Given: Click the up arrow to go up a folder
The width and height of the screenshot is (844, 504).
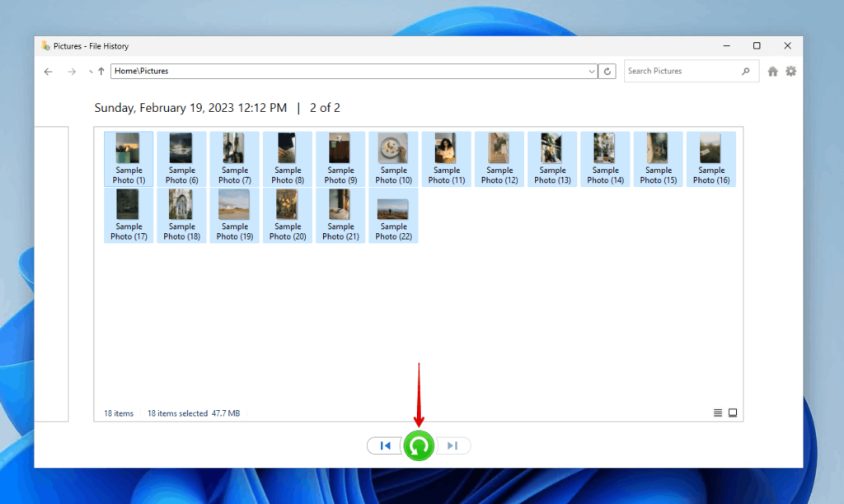Looking at the screenshot, I should click(100, 71).
